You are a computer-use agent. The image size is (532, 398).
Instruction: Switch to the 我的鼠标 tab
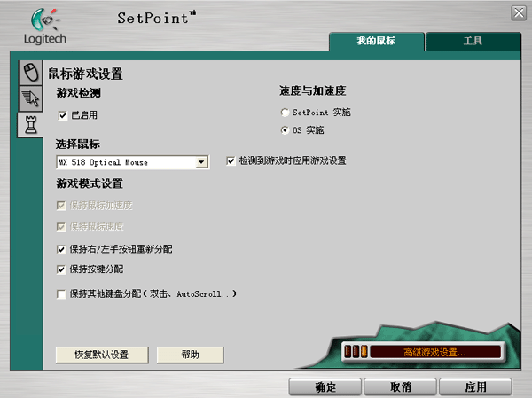pyautogui.click(x=376, y=41)
